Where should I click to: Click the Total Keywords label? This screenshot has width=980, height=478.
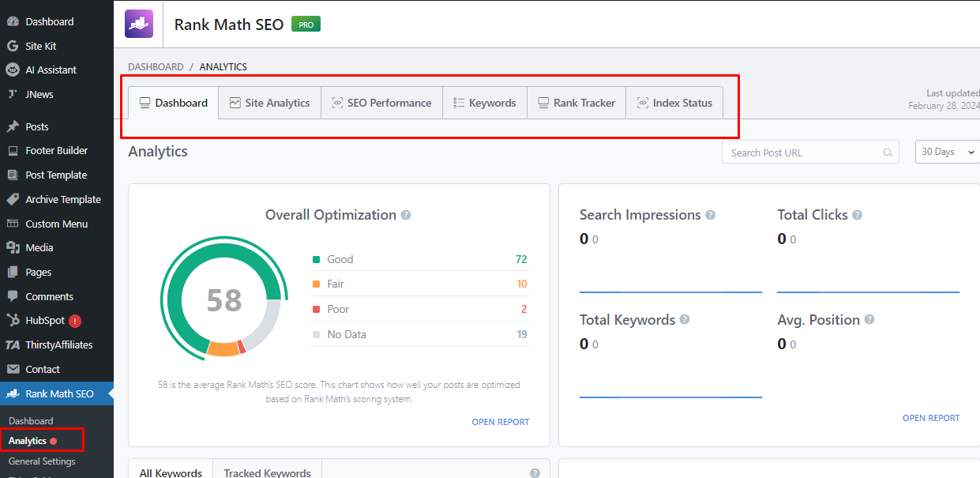point(627,320)
